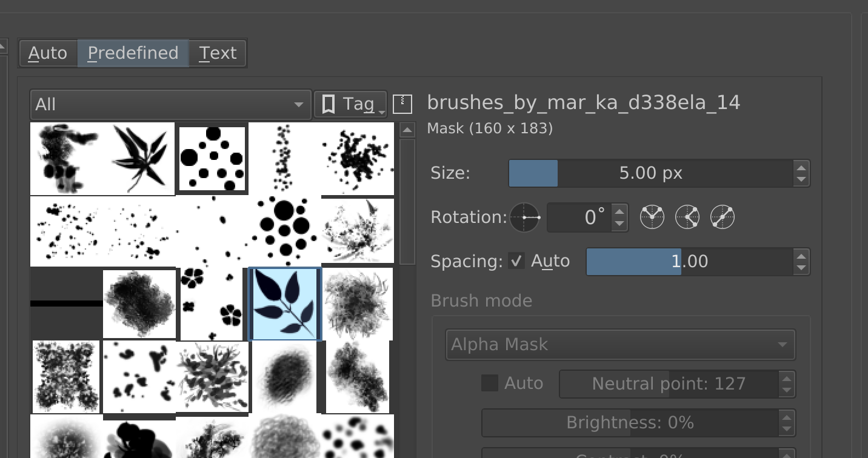
Task: Click the rotation angle dial icon
Action: [524, 217]
